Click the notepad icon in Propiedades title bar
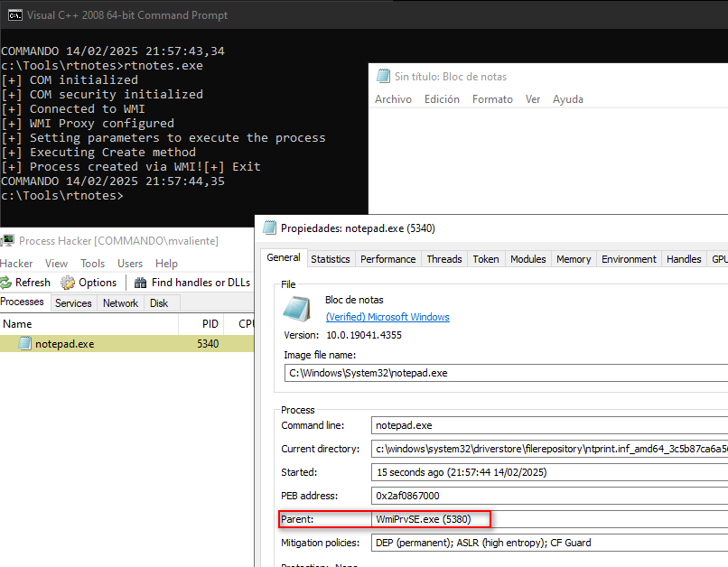 point(269,228)
